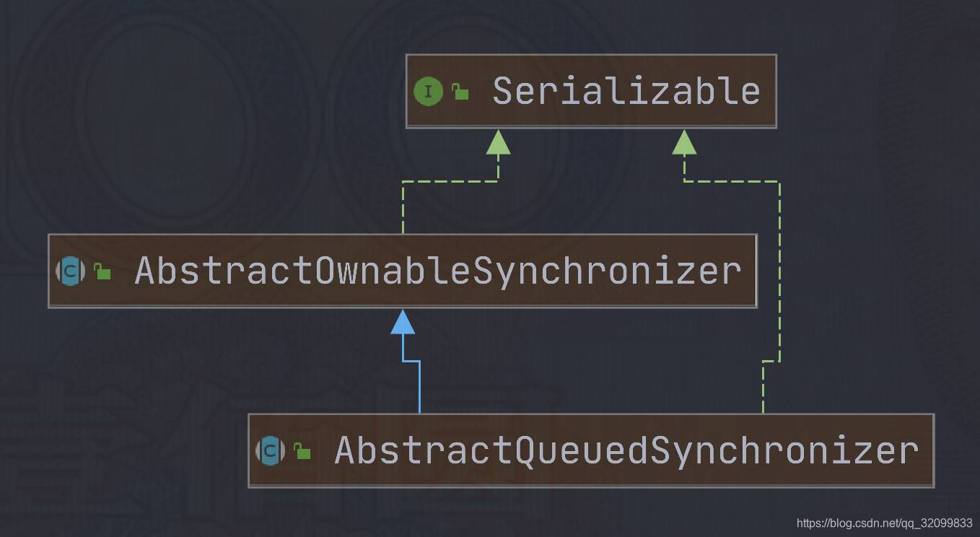Select the class icon on AbstractOwnableSynchronizer
Image resolution: width=980 pixels, height=537 pixels.
[x=70, y=271]
